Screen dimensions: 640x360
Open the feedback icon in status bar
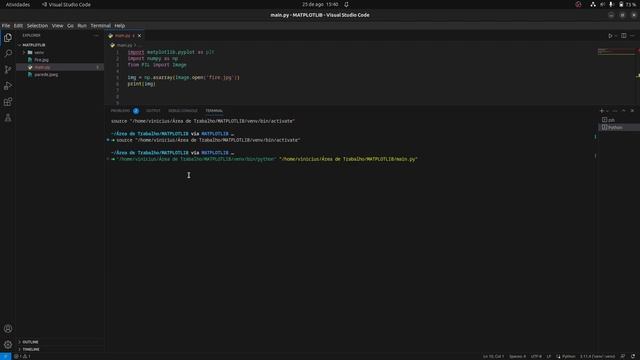623,356
